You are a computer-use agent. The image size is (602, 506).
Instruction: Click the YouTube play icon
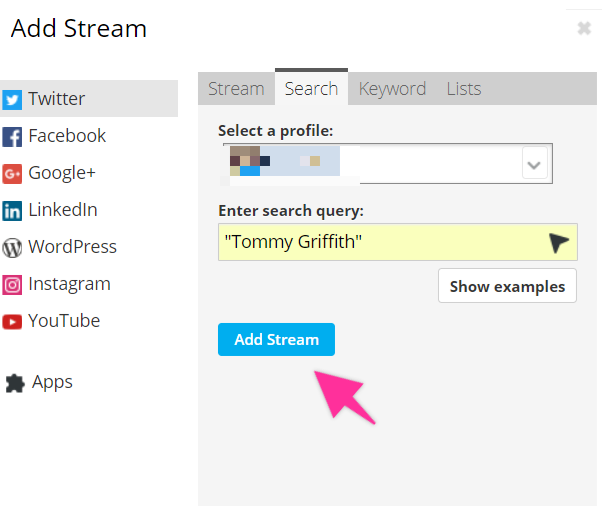(13, 321)
